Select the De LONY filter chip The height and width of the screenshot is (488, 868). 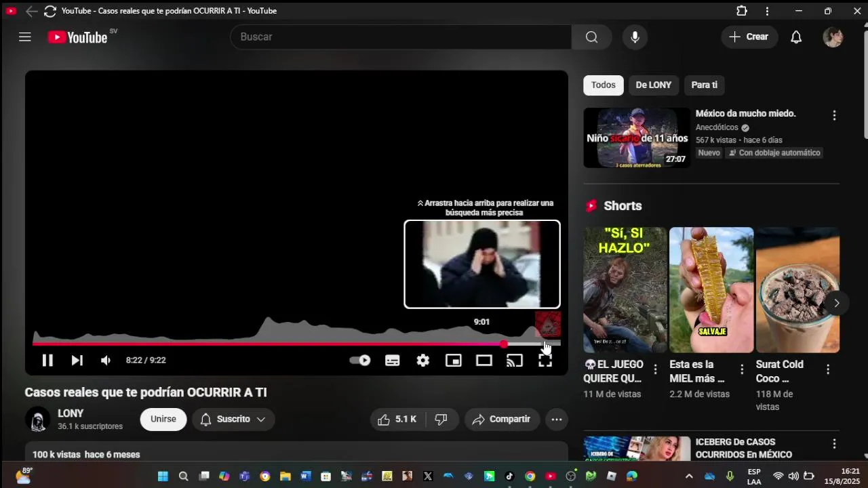(654, 85)
